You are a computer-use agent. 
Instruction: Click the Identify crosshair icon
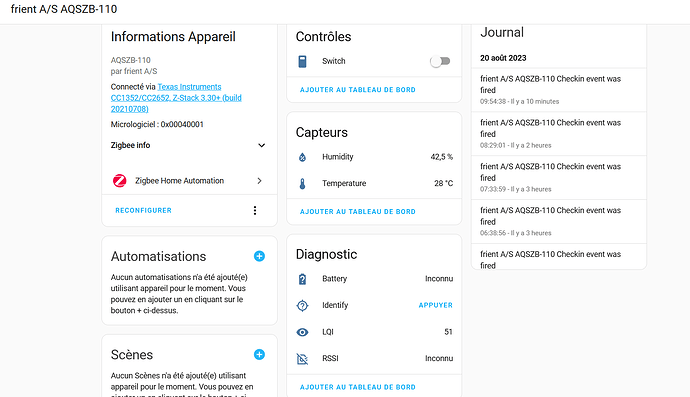(x=302, y=305)
